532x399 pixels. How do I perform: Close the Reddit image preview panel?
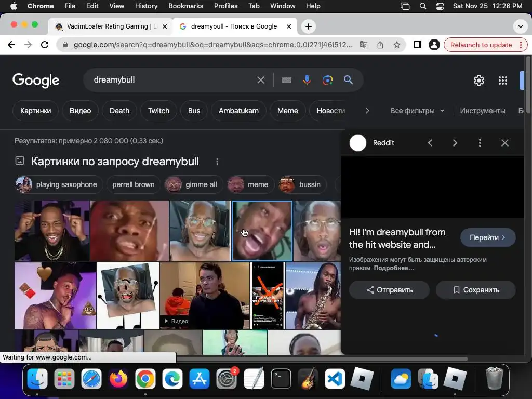(x=505, y=143)
